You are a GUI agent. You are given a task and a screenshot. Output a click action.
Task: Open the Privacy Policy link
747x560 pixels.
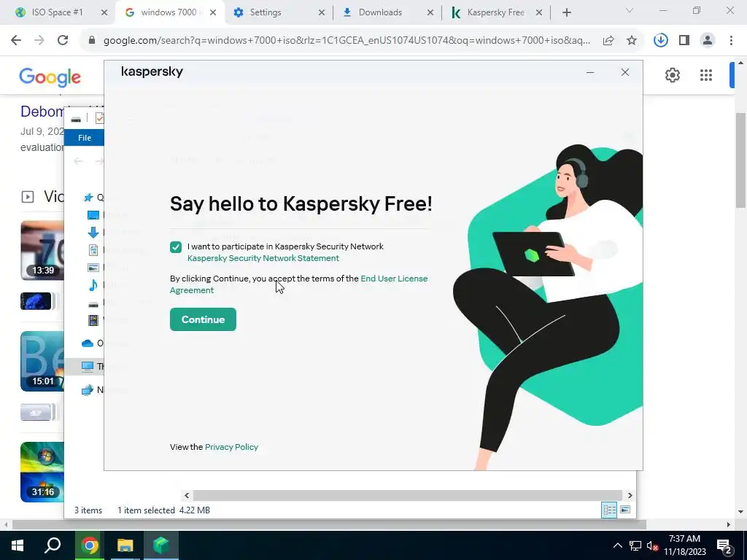click(x=231, y=447)
